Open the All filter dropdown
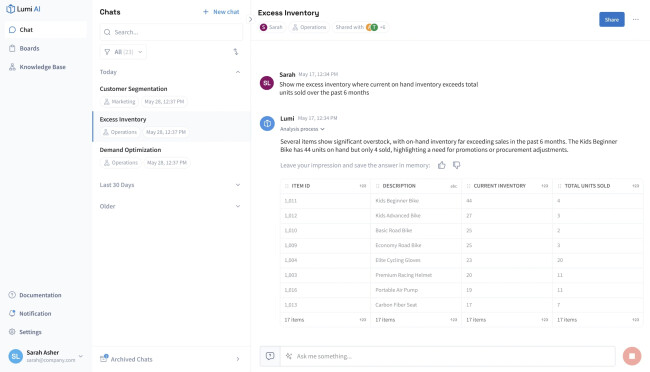Image resolution: width=650 pixels, height=372 pixels. 123,52
